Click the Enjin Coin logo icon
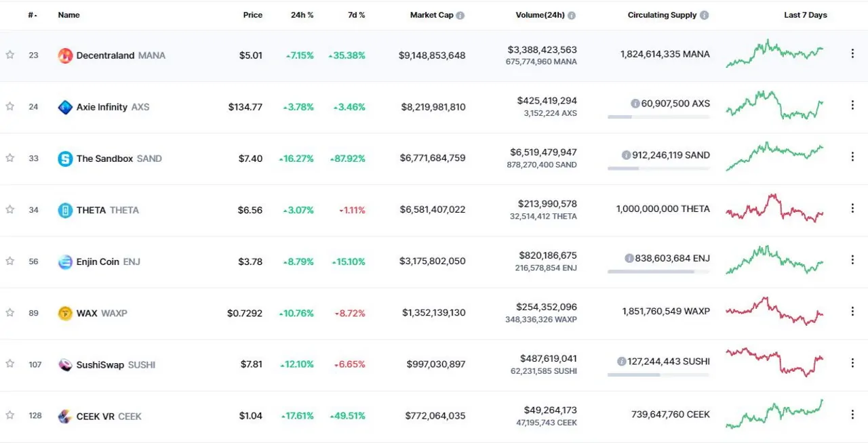The image size is (868, 443). click(x=65, y=261)
